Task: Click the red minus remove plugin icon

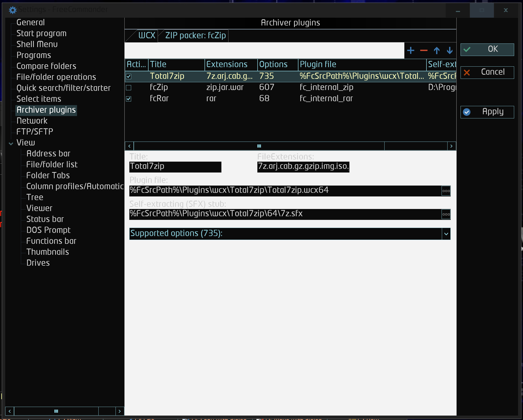Action: pyautogui.click(x=424, y=50)
